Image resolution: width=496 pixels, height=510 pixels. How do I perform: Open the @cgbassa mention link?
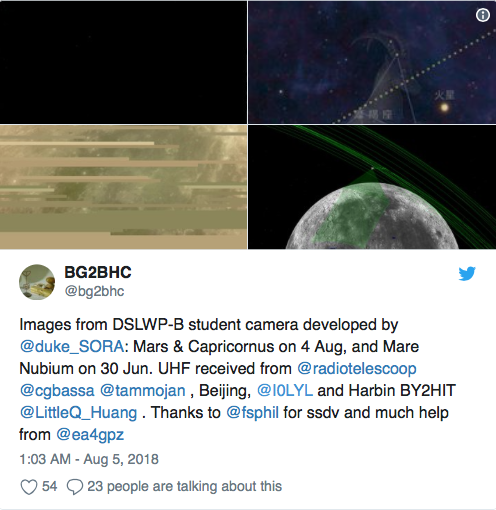(x=57, y=391)
